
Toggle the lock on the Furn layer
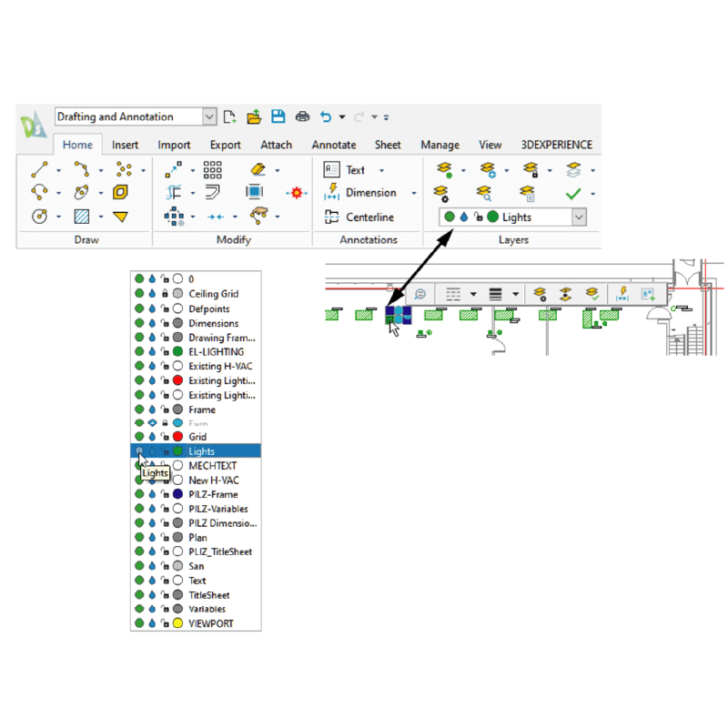click(x=165, y=423)
